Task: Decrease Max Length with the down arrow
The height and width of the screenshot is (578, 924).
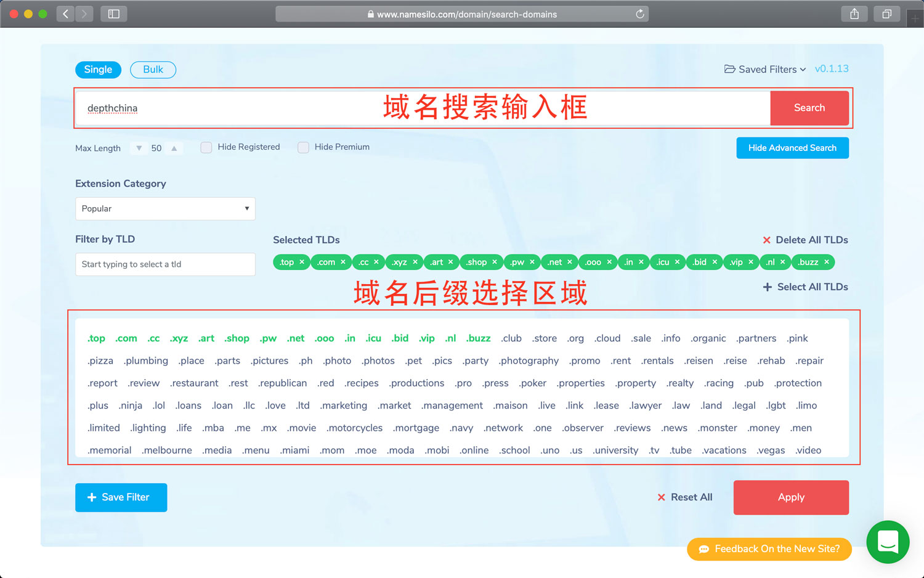Action: coord(139,148)
